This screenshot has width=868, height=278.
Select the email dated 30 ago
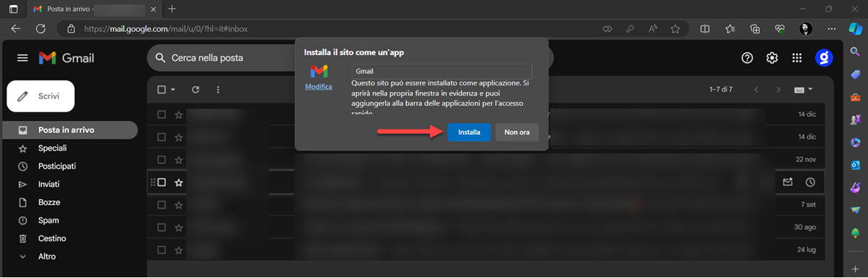point(162,227)
